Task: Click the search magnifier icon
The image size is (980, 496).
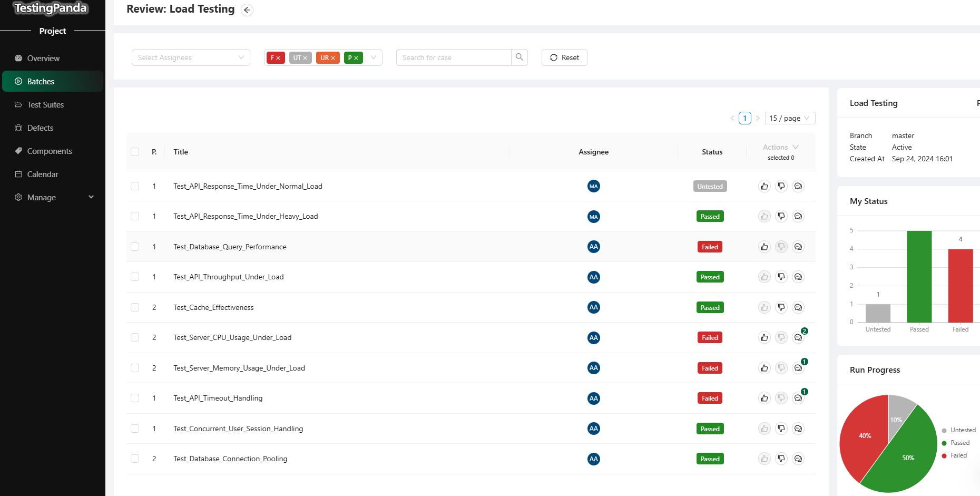Action: point(520,57)
